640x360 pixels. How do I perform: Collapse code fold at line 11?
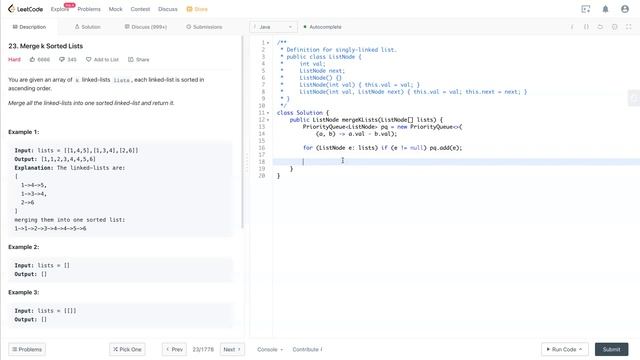pos(268,113)
